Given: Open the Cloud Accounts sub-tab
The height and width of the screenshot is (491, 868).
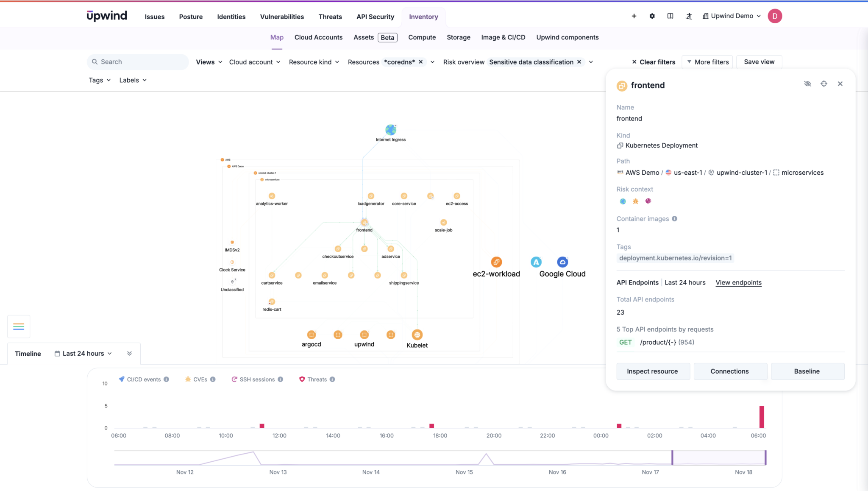Looking at the screenshot, I should (318, 37).
